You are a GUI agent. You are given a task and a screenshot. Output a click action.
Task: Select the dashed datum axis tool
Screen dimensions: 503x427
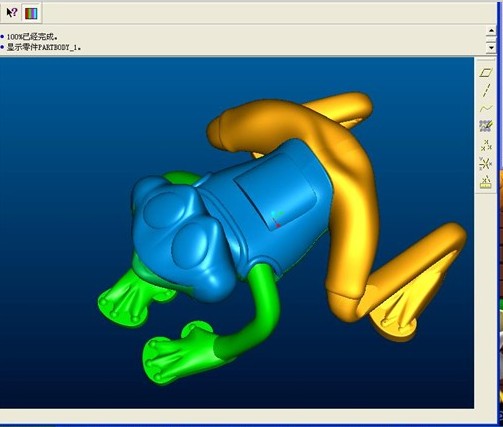tap(486, 90)
